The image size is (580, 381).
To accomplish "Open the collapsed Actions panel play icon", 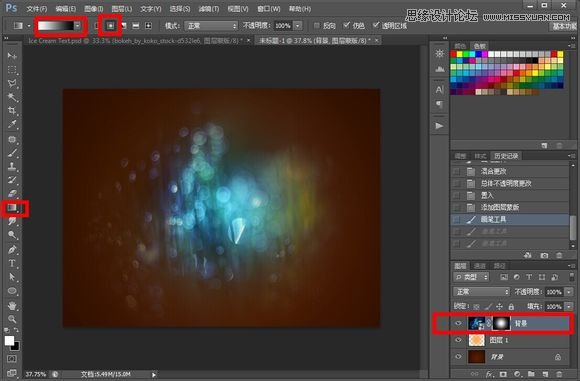I will point(439,126).
